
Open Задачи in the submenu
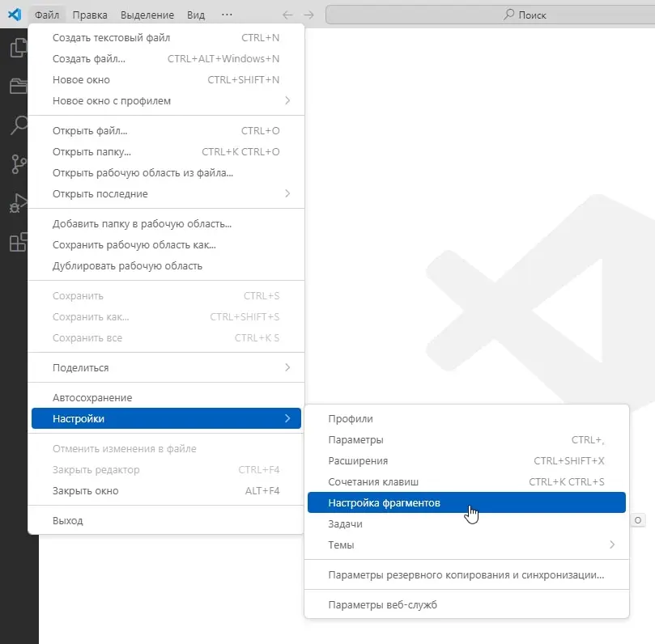pyautogui.click(x=466, y=523)
